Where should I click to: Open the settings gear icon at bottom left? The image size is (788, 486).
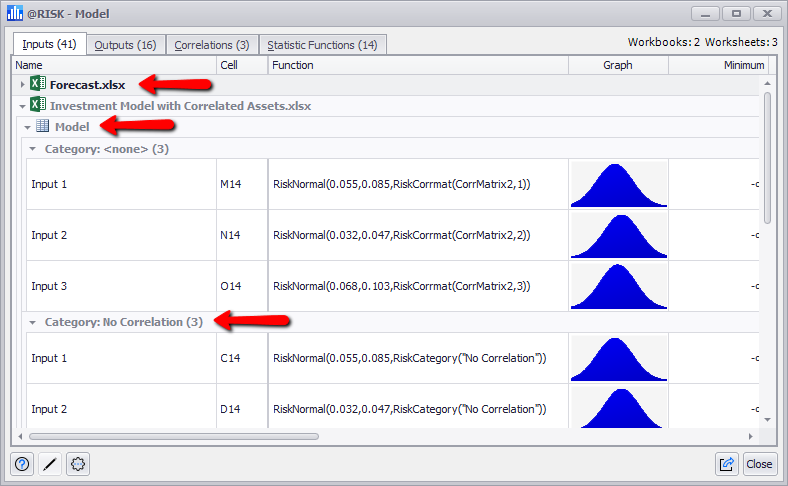77,464
